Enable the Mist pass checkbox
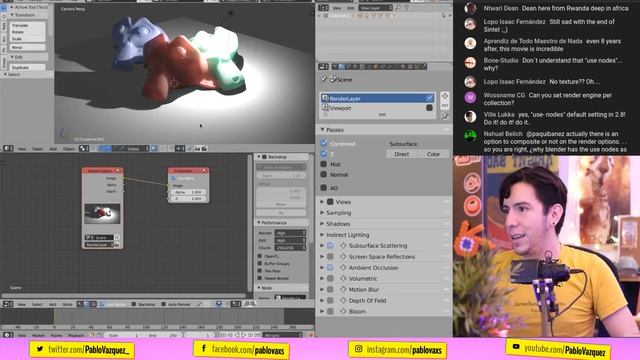 324,164
